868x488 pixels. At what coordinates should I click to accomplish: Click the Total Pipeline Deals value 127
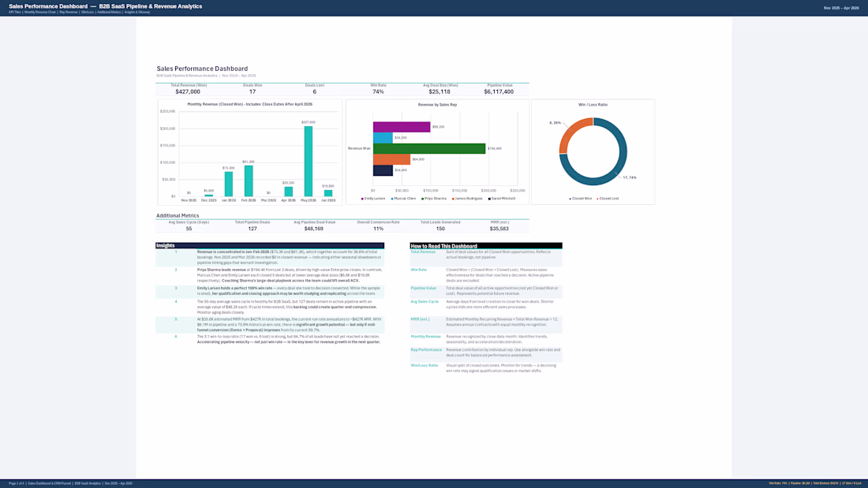click(253, 229)
